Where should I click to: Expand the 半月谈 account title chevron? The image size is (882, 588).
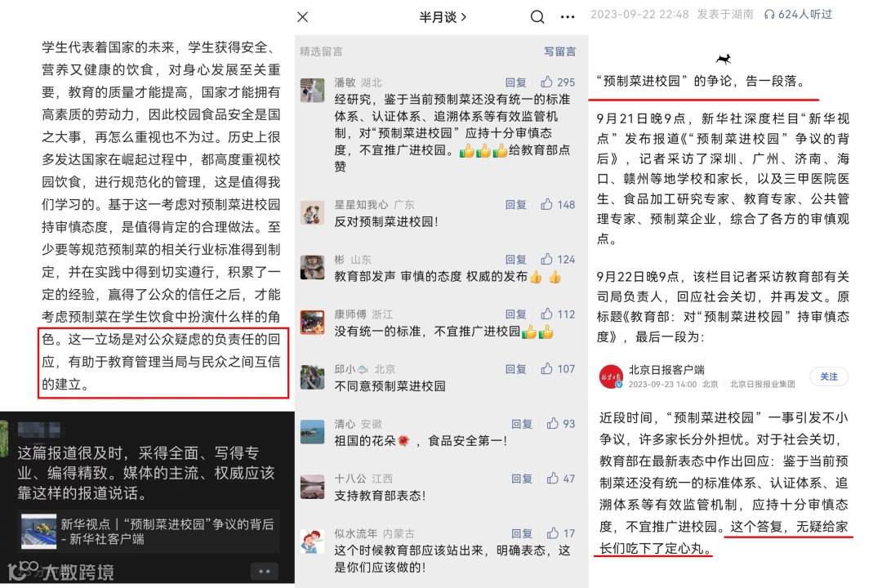pos(464,17)
